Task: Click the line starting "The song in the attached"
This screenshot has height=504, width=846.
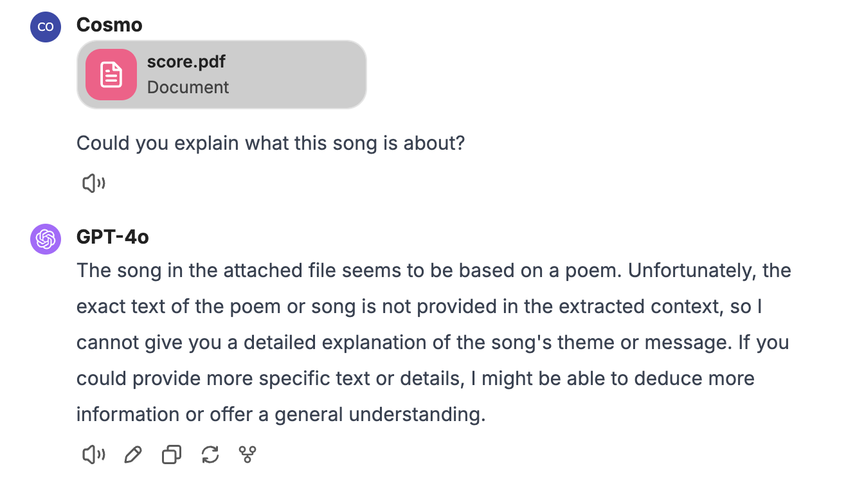Action: [347, 271]
